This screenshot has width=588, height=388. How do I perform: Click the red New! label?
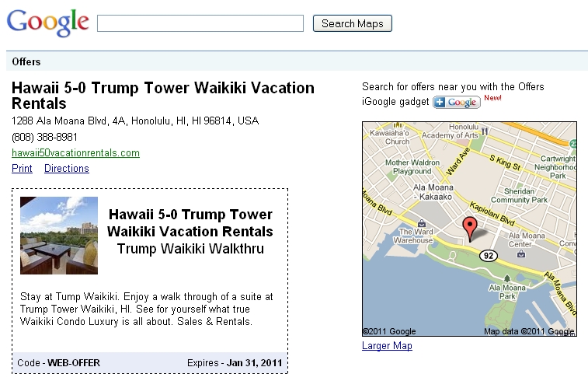(x=492, y=98)
